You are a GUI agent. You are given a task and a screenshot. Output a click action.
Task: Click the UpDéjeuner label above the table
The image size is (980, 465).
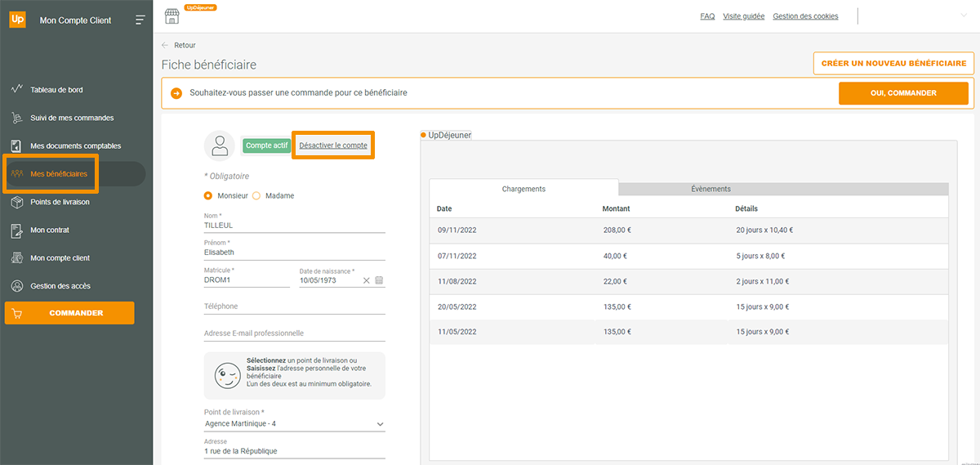click(450, 135)
